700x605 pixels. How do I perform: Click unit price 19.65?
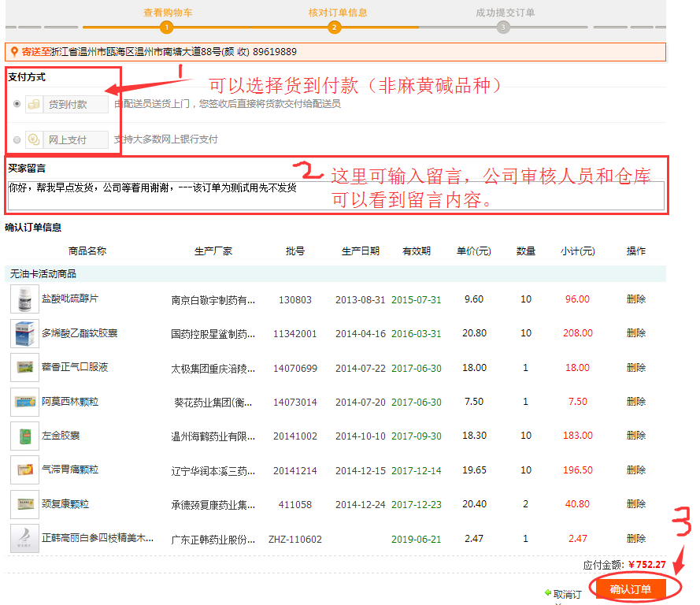coord(474,470)
